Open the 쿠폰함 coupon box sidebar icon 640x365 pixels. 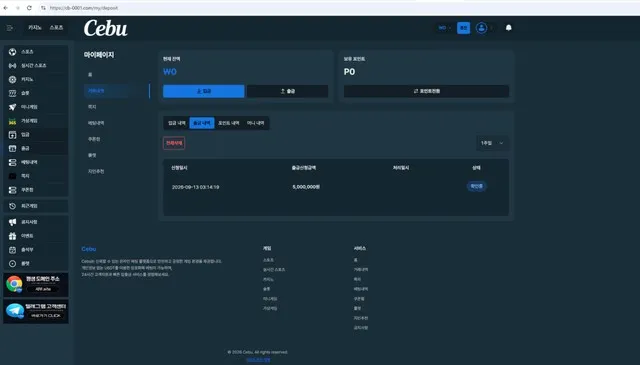pyautogui.click(x=13, y=190)
